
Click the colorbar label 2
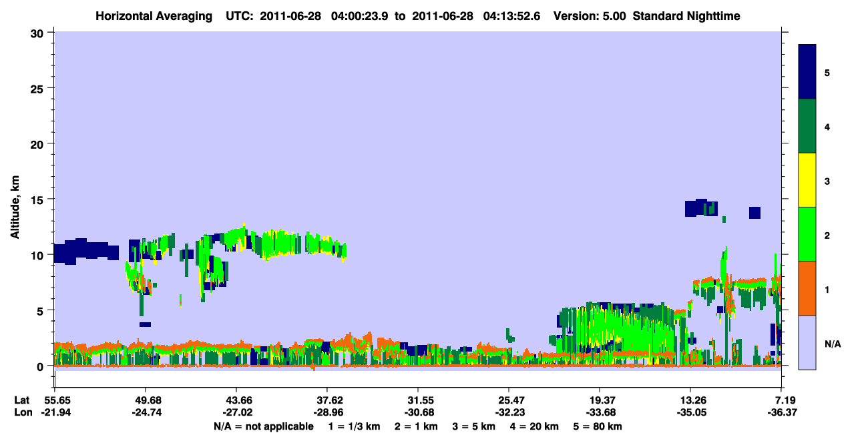827,235
